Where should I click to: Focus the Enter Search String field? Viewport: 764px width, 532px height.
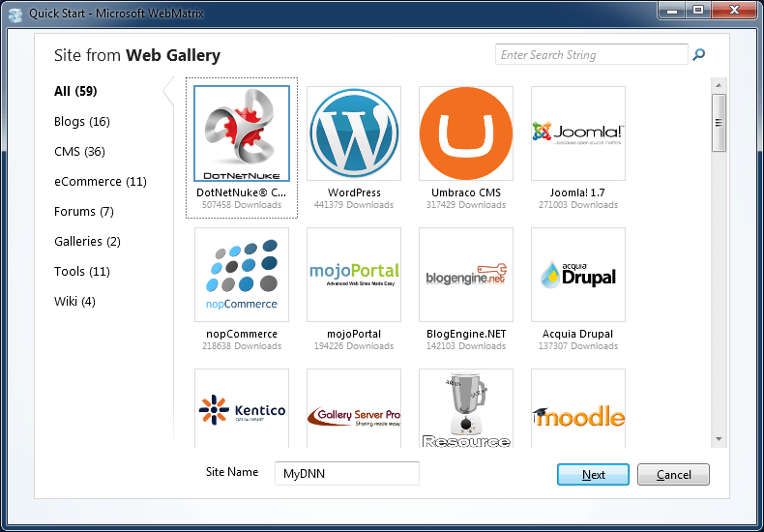pos(592,54)
